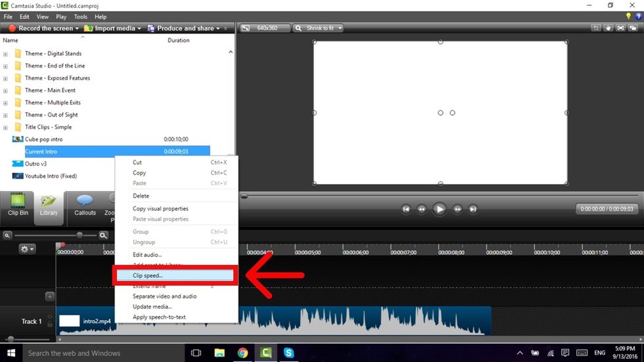Open the timeline settings gear dropdown
This screenshot has height=362, width=644.
[x=28, y=249]
